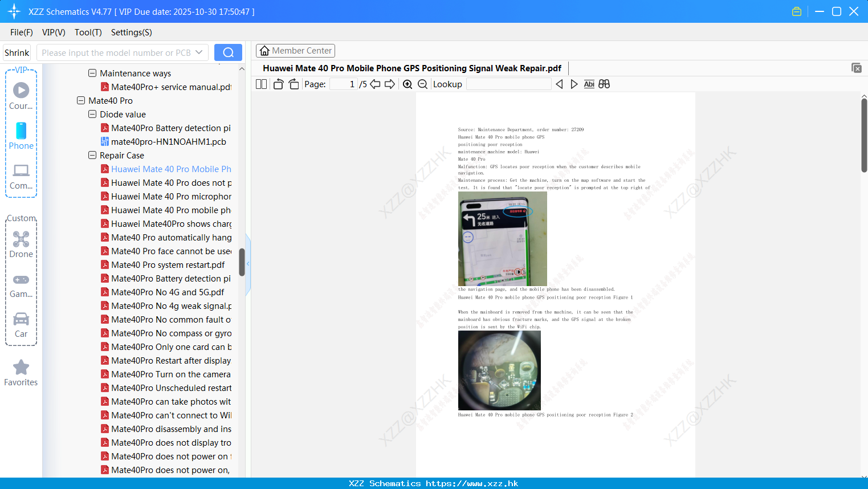
Task: Open Mate40Pro Battery detection under Diode value
Action: point(166,128)
